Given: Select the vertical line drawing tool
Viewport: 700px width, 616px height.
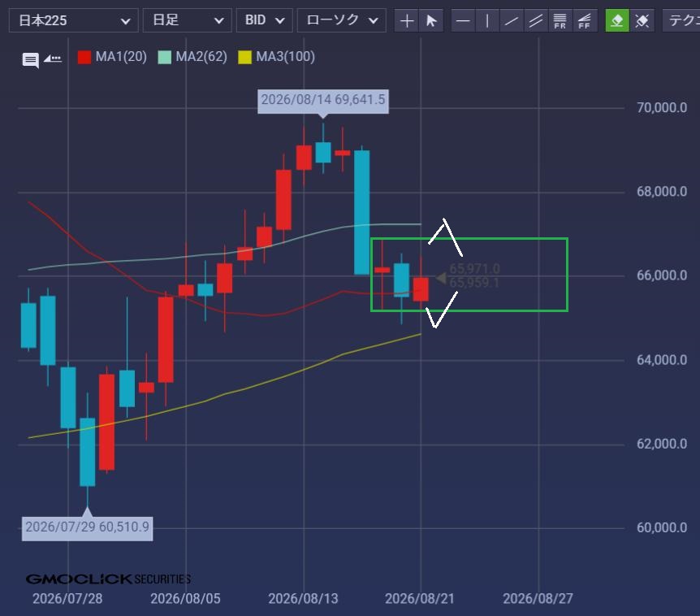Looking at the screenshot, I should click(487, 20).
